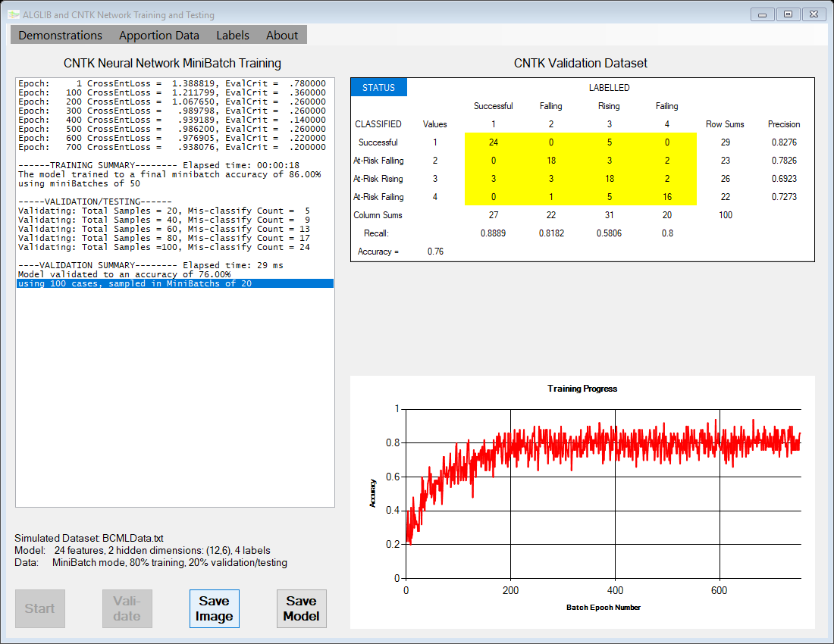Click the application icon in the title bar
Screen dimensions: 834x644
(14, 14)
